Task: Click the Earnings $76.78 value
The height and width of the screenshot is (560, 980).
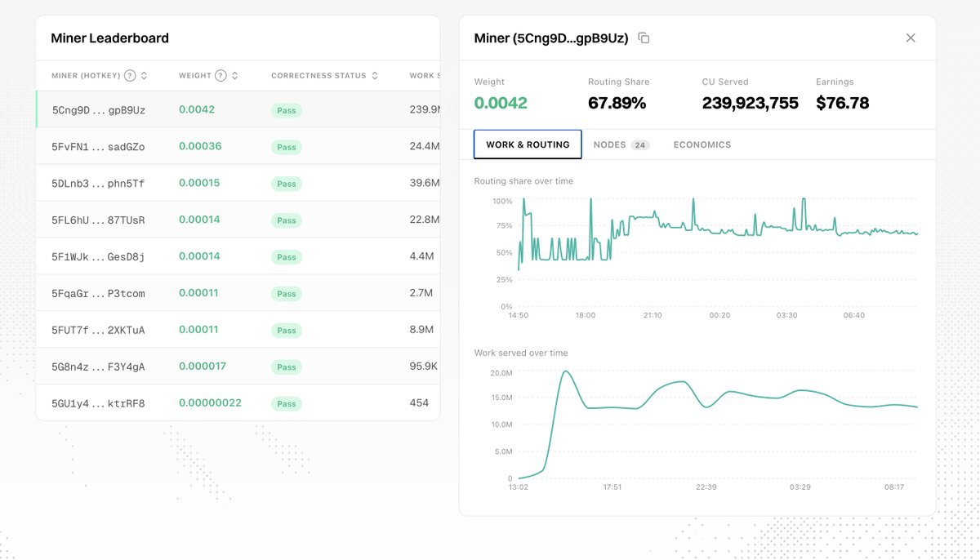Action: tap(842, 103)
